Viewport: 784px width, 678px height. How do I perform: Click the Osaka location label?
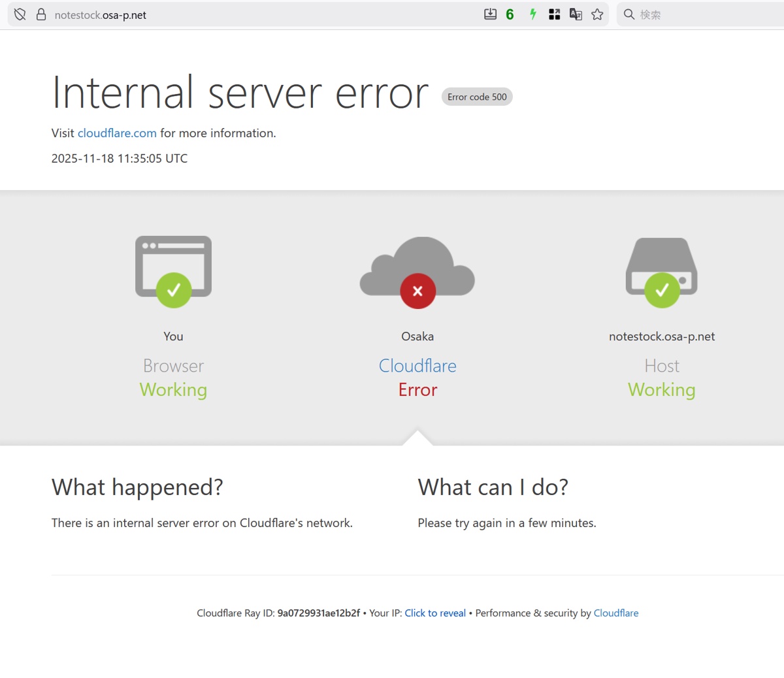coord(417,336)
